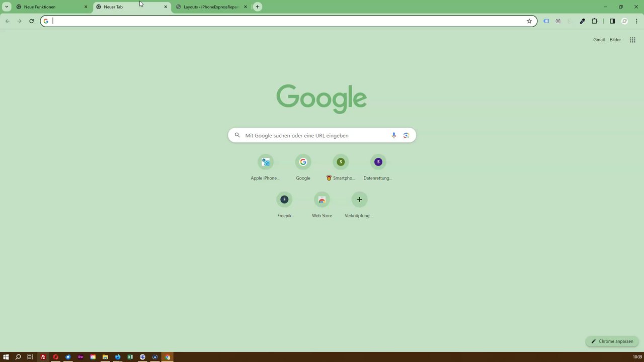The height and width of the screenshot is (362, 644).
Task: Open a new tab with plus button
Action: pos(258,7)
